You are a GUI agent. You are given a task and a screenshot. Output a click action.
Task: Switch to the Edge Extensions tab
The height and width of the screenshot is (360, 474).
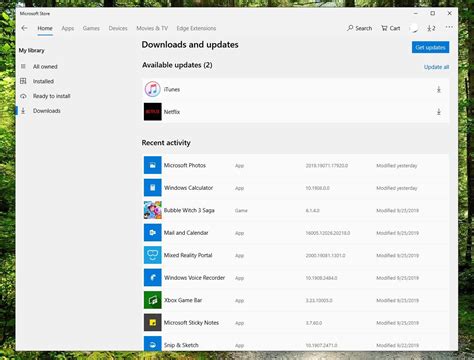(x=196, y=28)
